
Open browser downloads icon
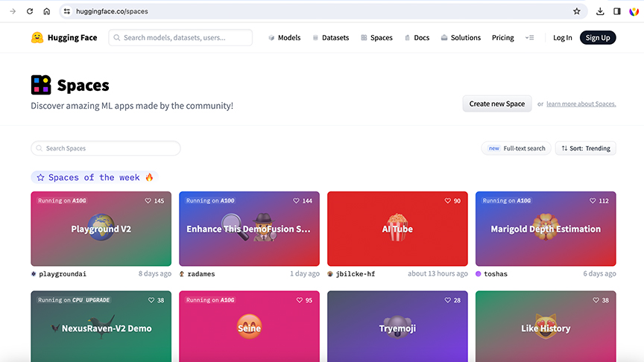click(600, 11)
